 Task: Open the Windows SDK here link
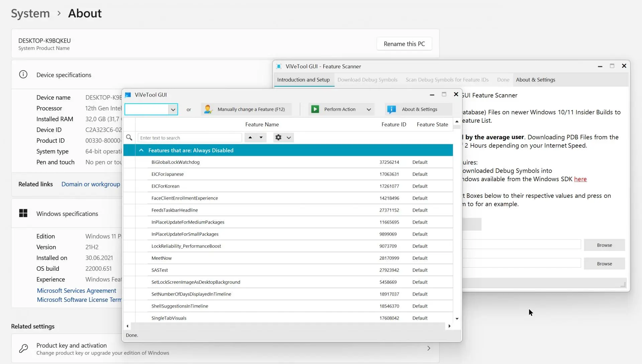point(580,179)
